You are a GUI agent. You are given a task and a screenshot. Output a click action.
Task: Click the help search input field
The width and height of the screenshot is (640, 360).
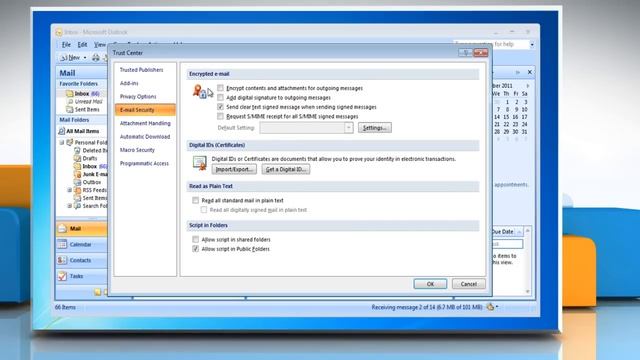[x=491, y=44]
